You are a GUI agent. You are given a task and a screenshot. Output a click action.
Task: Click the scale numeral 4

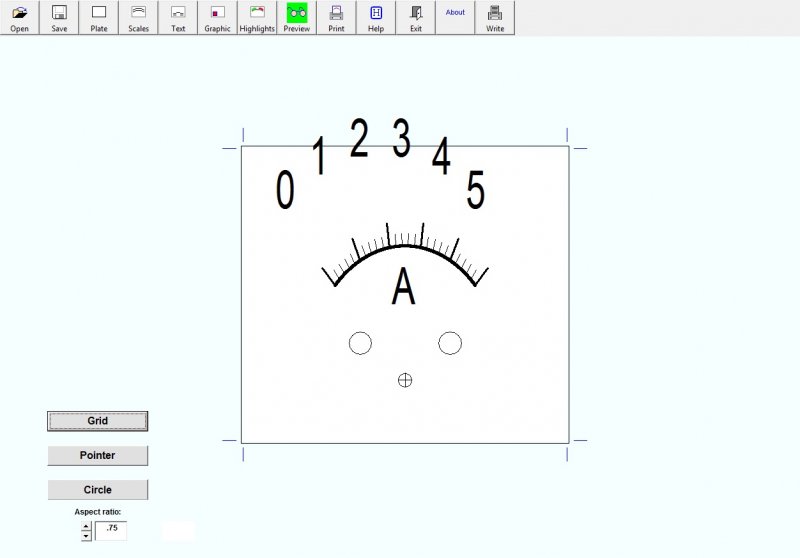[x=441, y=155]
